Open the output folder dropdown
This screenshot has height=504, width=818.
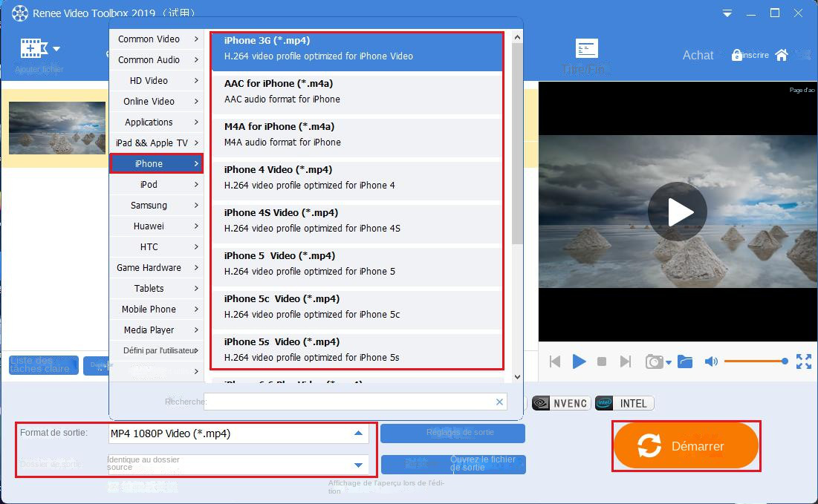(x=358, y=465)
